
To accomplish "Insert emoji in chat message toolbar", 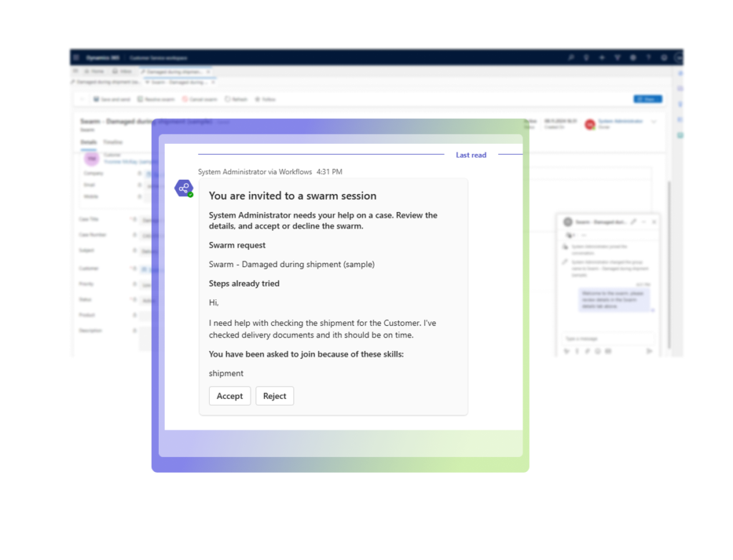I will pyautogui.click(x=598, y=351).
